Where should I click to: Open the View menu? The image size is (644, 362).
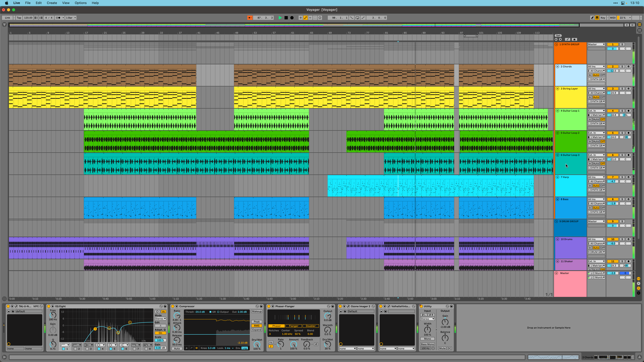66,3
